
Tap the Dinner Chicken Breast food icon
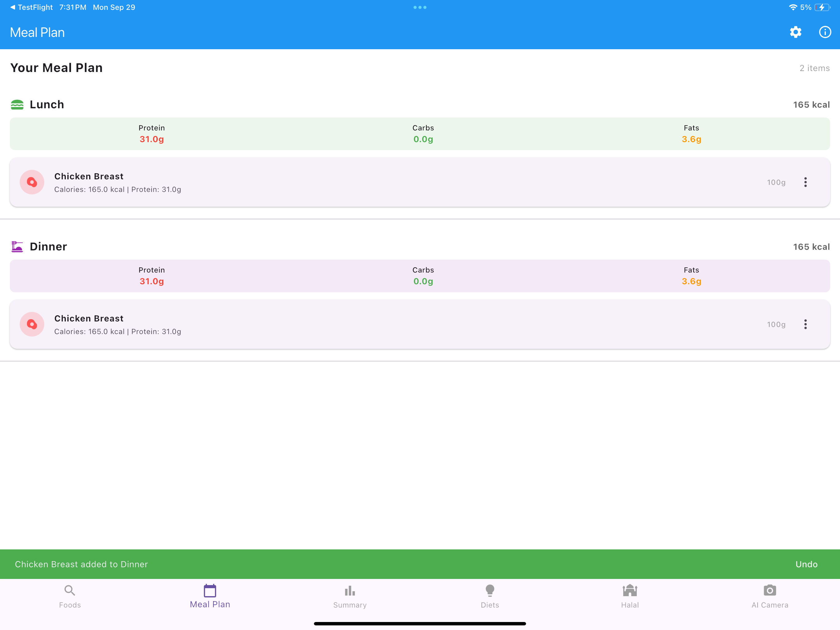tap(32, 325)
